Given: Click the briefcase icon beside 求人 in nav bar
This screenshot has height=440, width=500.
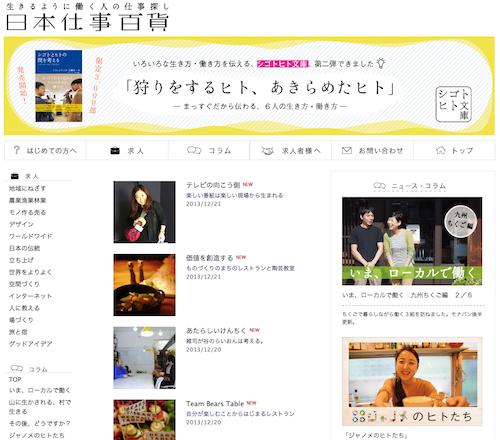Looking at the screenshot, I should tap(115, 151).
